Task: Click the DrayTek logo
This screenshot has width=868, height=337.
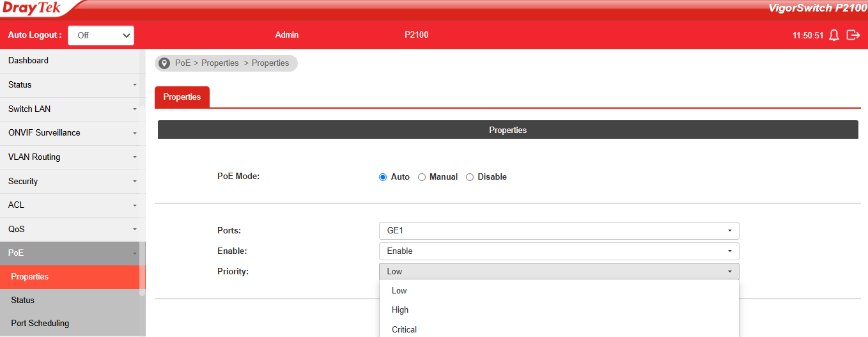Action: point(32,8)
